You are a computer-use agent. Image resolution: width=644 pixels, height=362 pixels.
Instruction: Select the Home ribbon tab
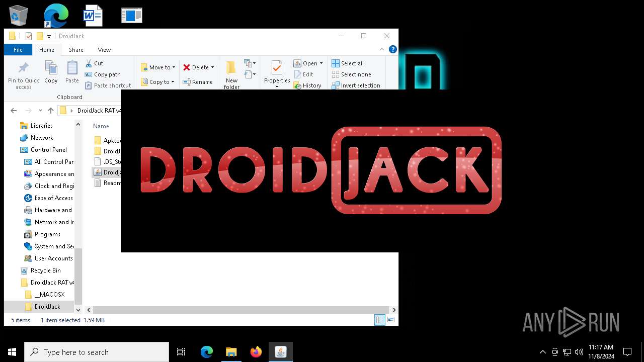coord(47,50)
